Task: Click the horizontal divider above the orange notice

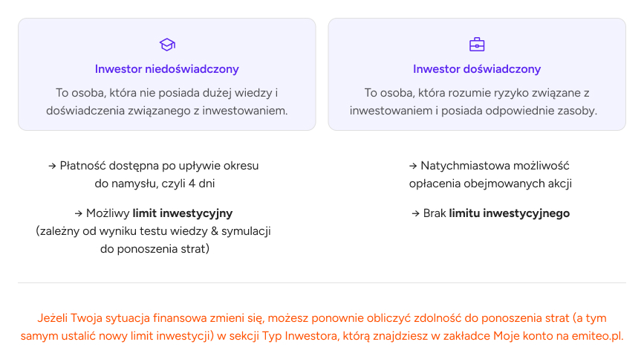Action: point(322,282)
